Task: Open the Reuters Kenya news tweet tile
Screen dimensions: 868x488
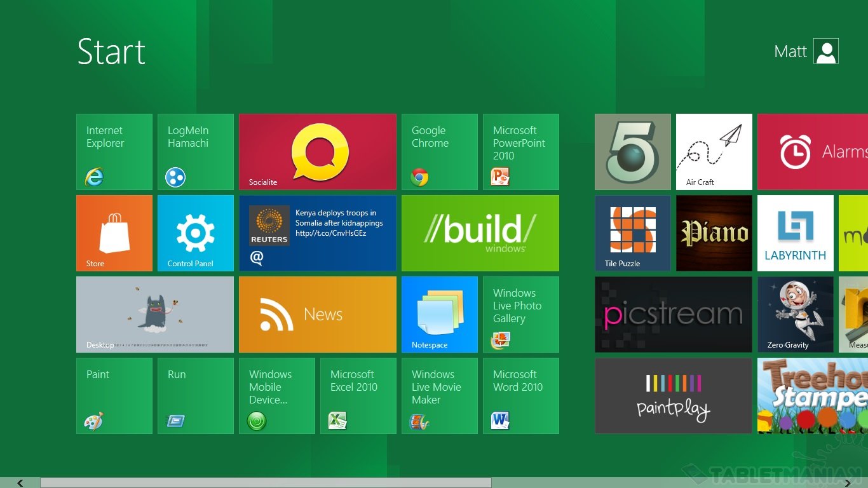Action: tap(318, 233)
